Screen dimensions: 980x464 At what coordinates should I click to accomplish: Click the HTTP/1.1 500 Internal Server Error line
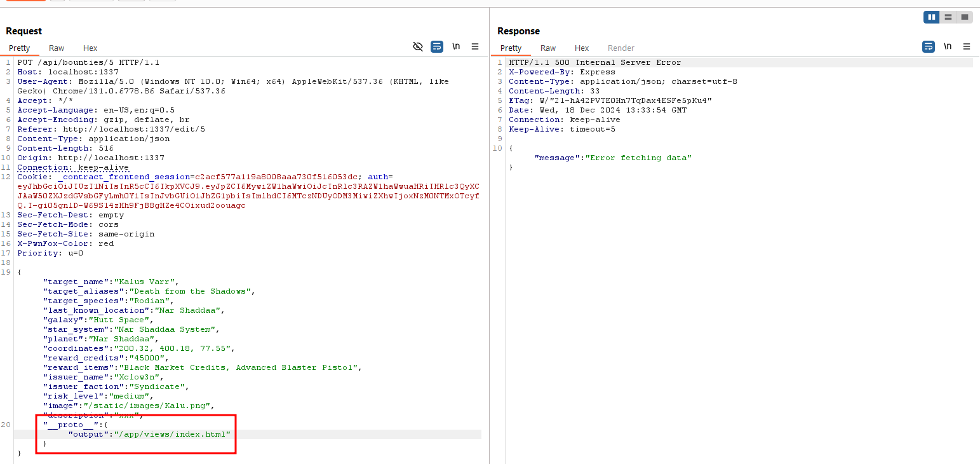coord(595,62)
